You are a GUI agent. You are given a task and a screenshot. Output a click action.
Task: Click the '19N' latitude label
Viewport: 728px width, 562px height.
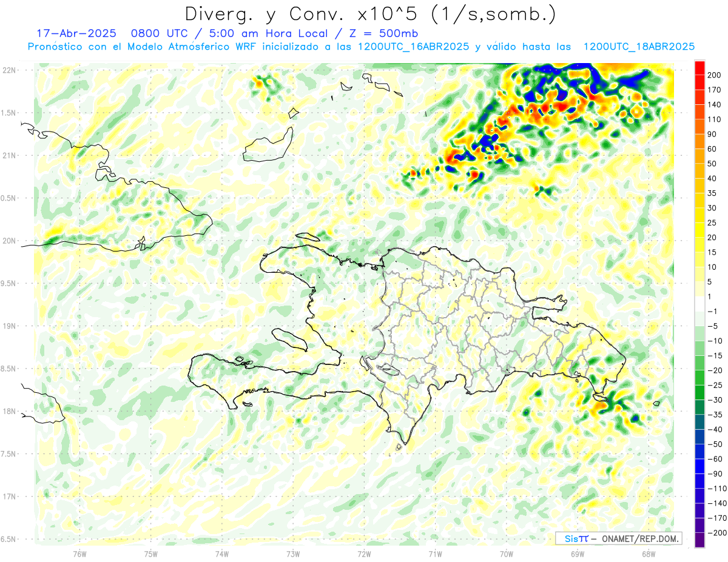click(8, 326)
